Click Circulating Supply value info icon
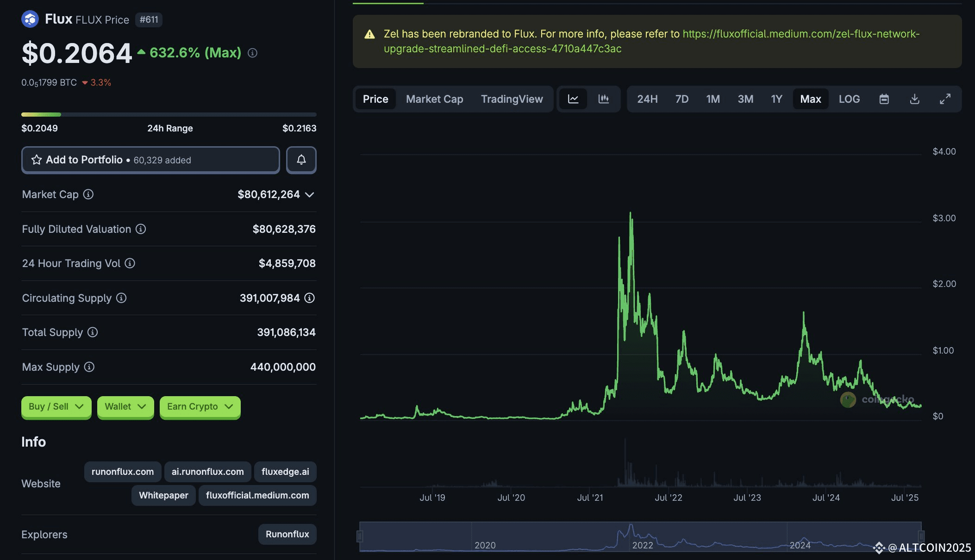 coord(310,298)
